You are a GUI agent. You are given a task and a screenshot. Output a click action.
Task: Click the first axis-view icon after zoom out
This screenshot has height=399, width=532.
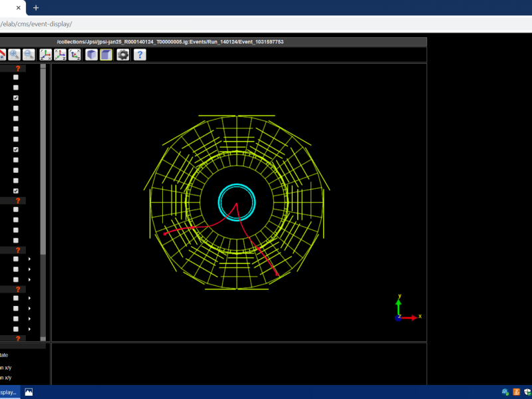pos(46,55)
